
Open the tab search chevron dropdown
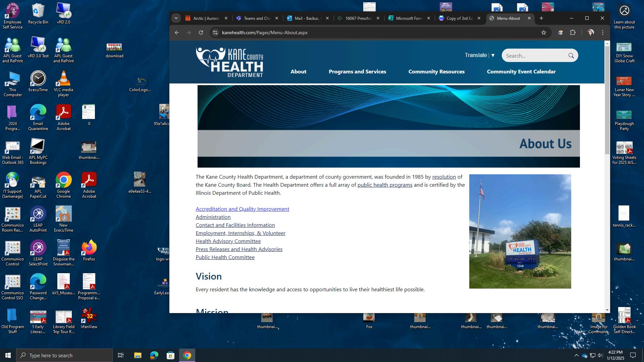click(x=176, y=18)
